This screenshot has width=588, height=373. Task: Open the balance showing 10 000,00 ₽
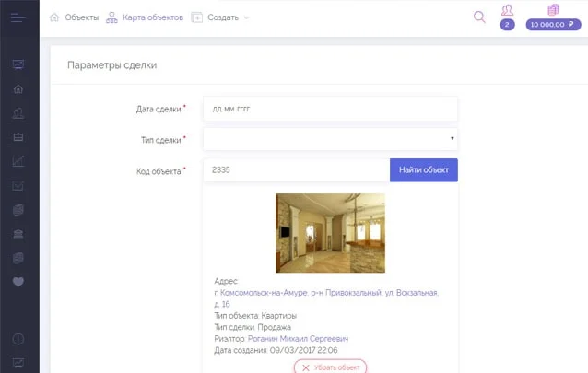pyautogui.click(x=553, y=25)
